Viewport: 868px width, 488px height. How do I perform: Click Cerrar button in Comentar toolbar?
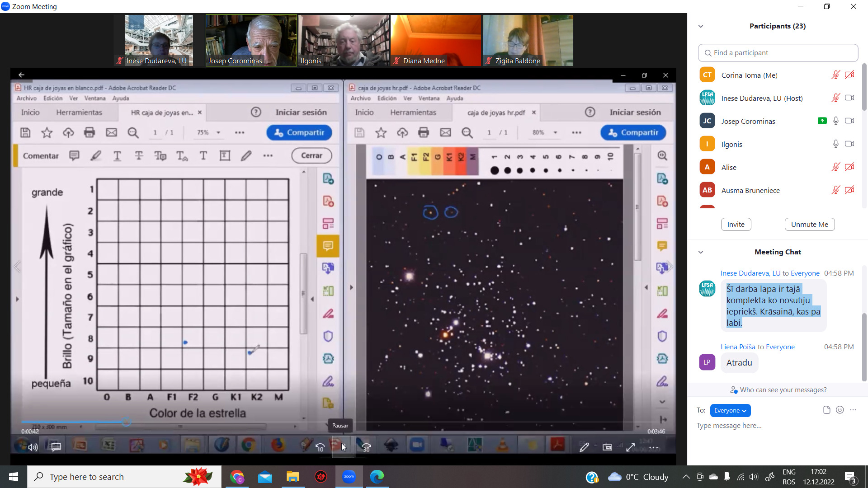coord(311,155)
